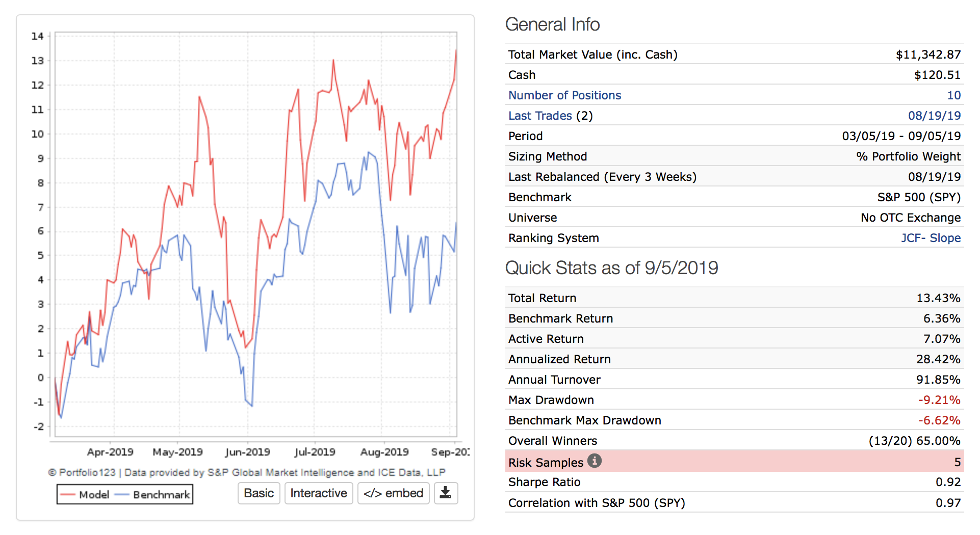Image resolution: width=980 pixels, height=535 pixels.
Task: Switch to the Interactive chart view
Action: click(x=318, y=493)
